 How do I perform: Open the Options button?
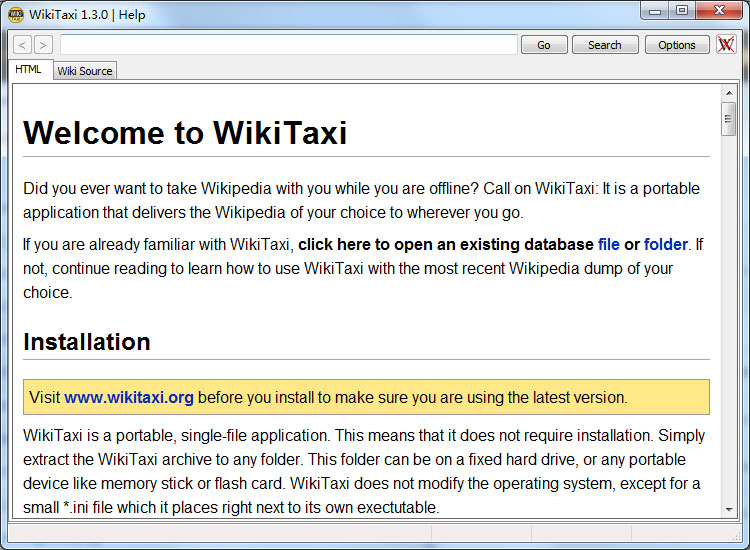tap(677, 45)
